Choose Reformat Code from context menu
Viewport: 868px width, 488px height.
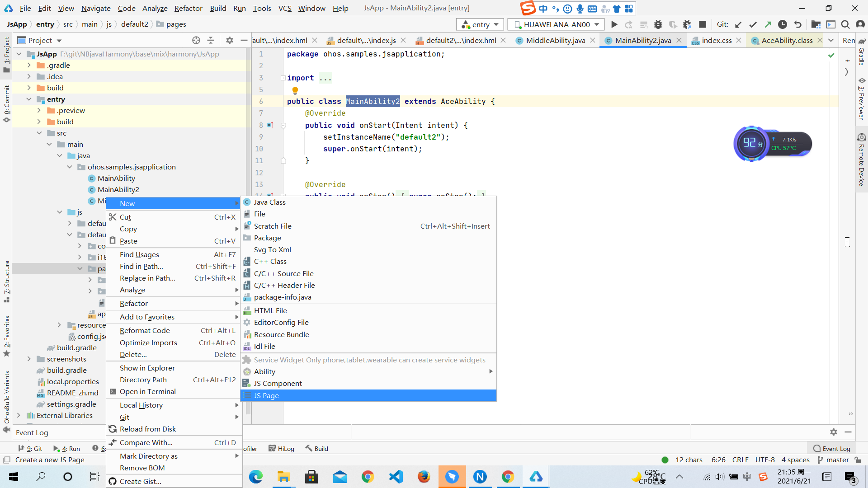pos(145,330)
